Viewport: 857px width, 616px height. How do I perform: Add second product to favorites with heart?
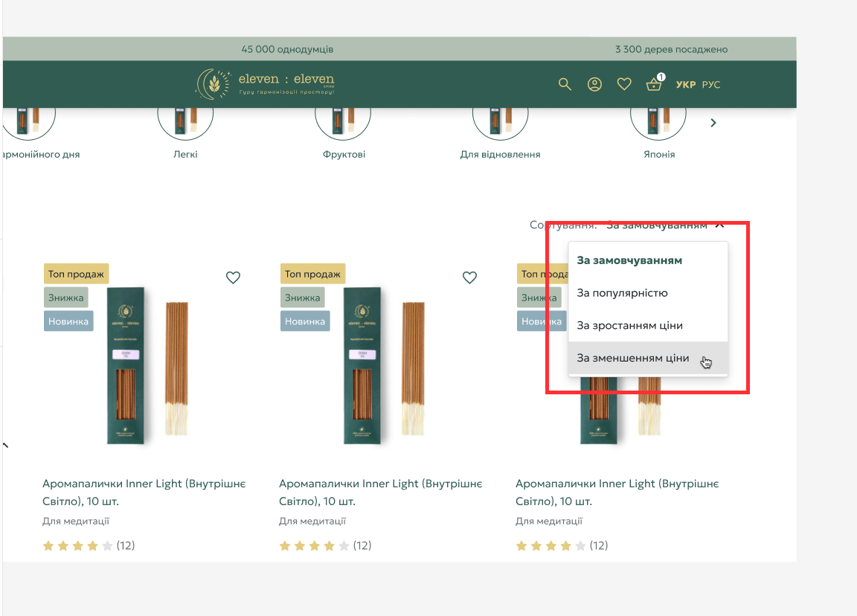[470, 277]
